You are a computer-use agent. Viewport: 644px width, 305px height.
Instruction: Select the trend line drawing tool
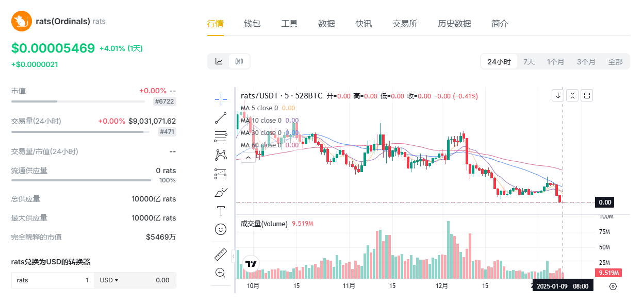point(221,118)
